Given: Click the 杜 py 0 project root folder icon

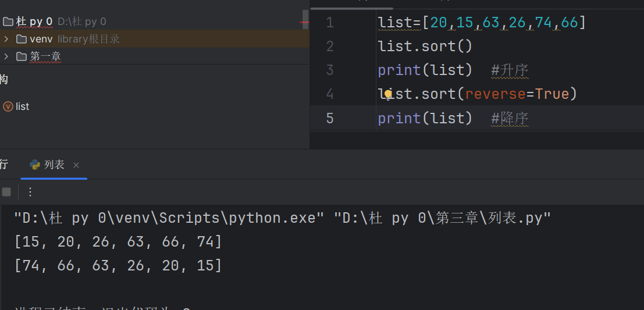Looking at the screenshot, I should point(8,22).
